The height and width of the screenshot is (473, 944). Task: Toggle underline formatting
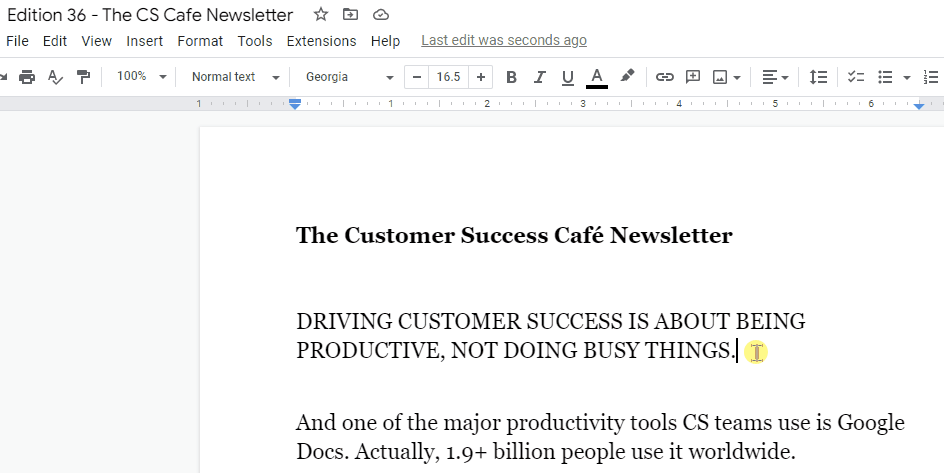(567, 77)
